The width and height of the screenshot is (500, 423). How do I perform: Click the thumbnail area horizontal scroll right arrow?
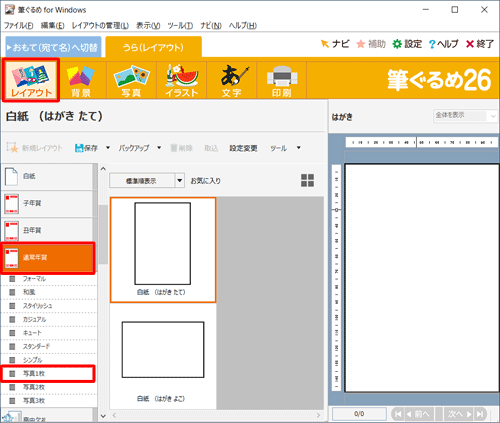[x=318, y=415]
